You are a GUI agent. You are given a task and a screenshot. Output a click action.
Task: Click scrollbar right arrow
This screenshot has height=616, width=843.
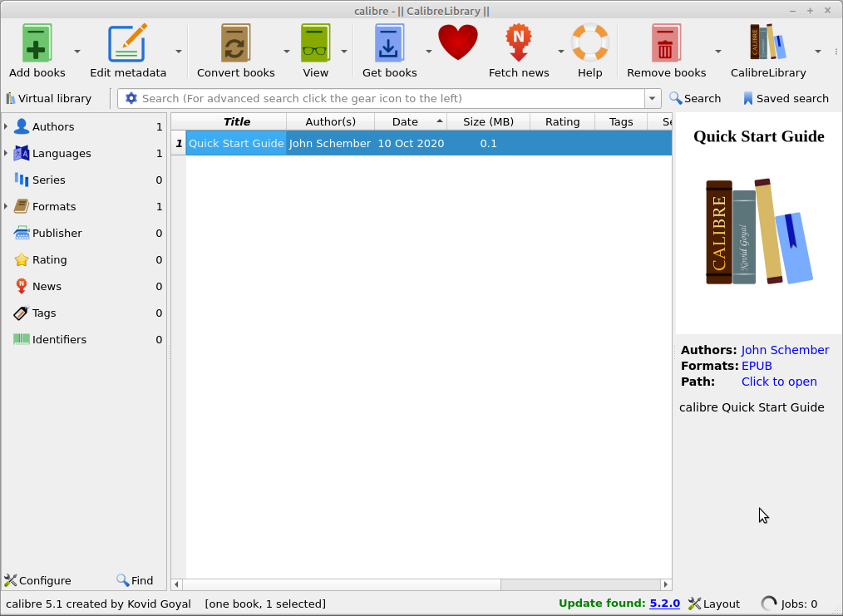pyautogui.click(x=666, y=584)
